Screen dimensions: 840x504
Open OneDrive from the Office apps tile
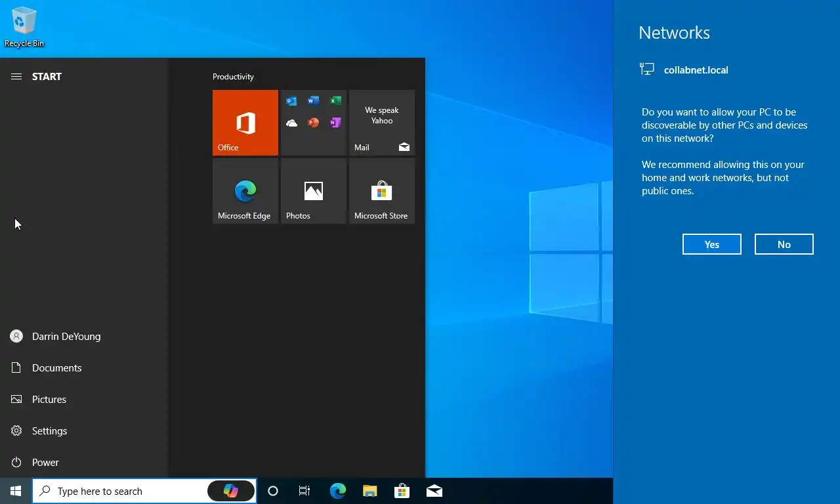pyautogui.click(x=291, y=123)
